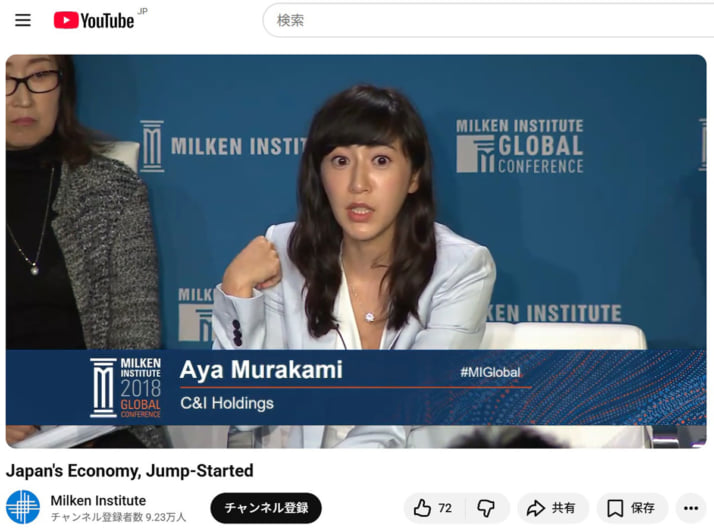This screenshot has width=714, height=530.
Task: Click the bookmark save icon
Action: pos(615,508)
